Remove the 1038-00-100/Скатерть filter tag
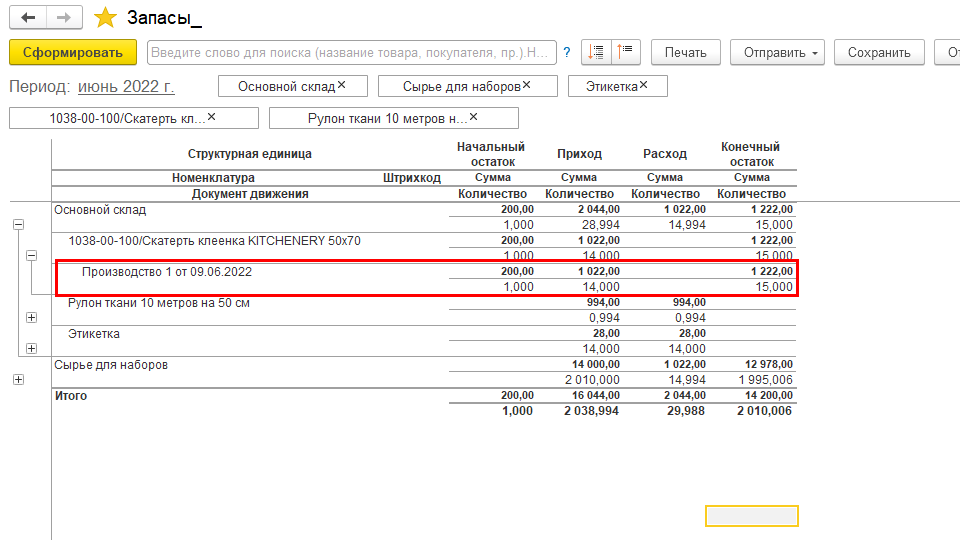The image size is (960, 540). tap(211, 118)
